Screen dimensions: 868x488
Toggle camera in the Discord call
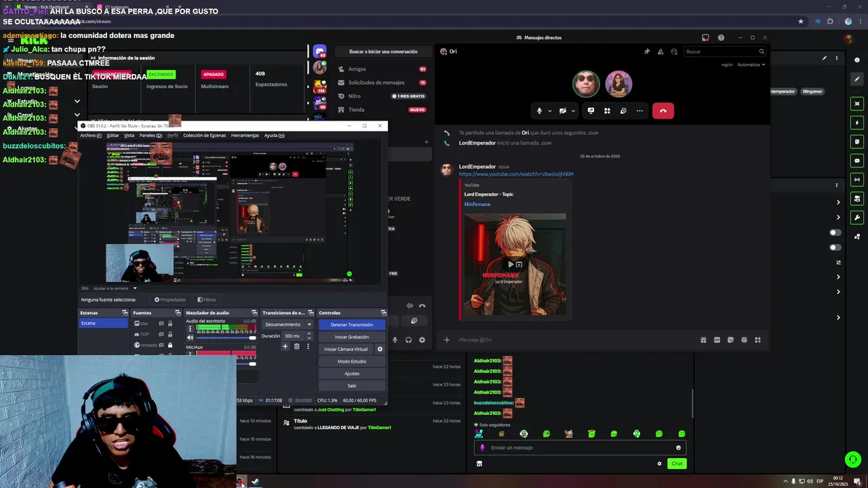point(563,110)
